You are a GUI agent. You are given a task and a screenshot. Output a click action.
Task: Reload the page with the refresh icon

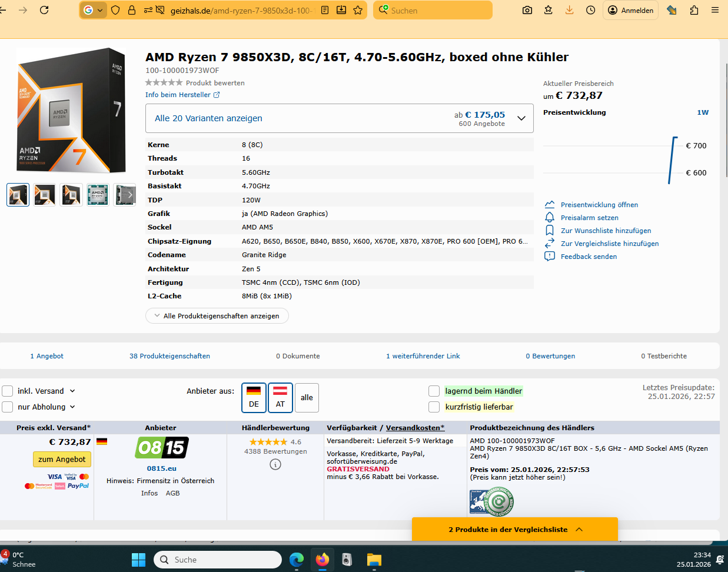click(x=44, y=10)
